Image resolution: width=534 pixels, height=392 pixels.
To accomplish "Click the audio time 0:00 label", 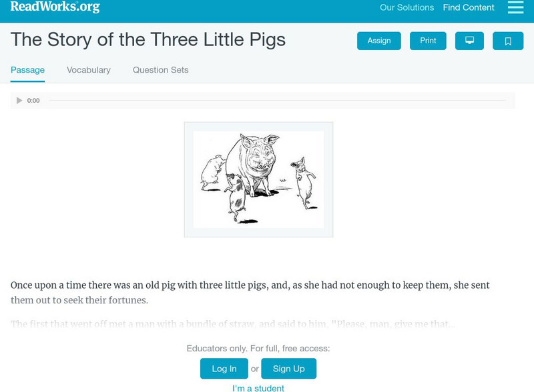I will click(x=33, y=101).
